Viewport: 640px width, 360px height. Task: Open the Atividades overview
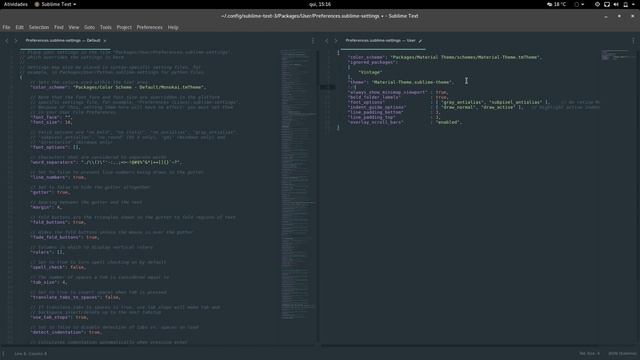tap(16, 4)
